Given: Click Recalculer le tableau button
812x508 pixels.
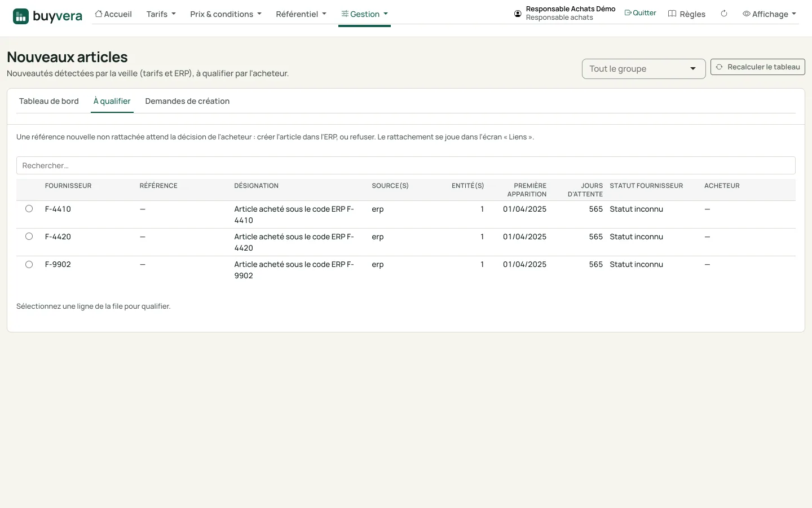Looking at the screenshot, I should click(757, 67).
